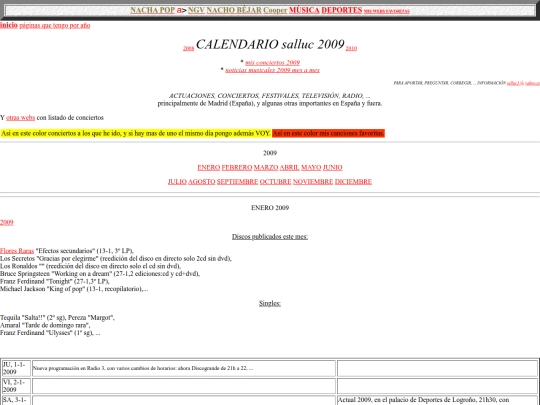540x405 pixels.
Task: Click the Los Ronaldos reedición line
Action: point(91,266)
